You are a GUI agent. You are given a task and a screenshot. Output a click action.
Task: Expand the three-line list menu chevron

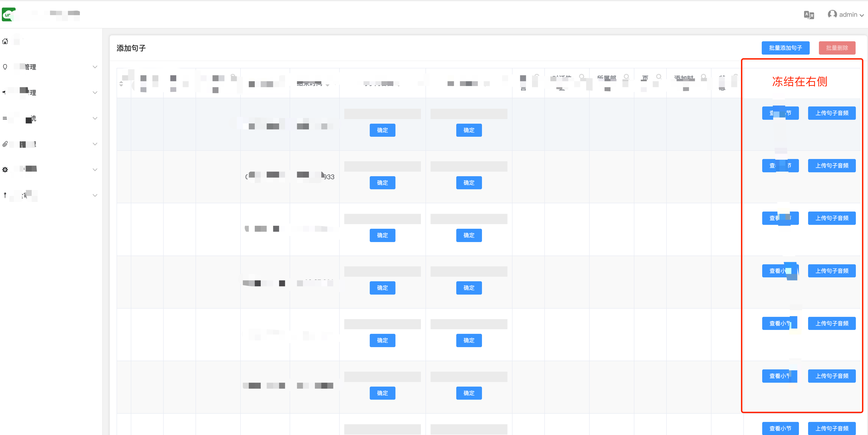(95, 118)
